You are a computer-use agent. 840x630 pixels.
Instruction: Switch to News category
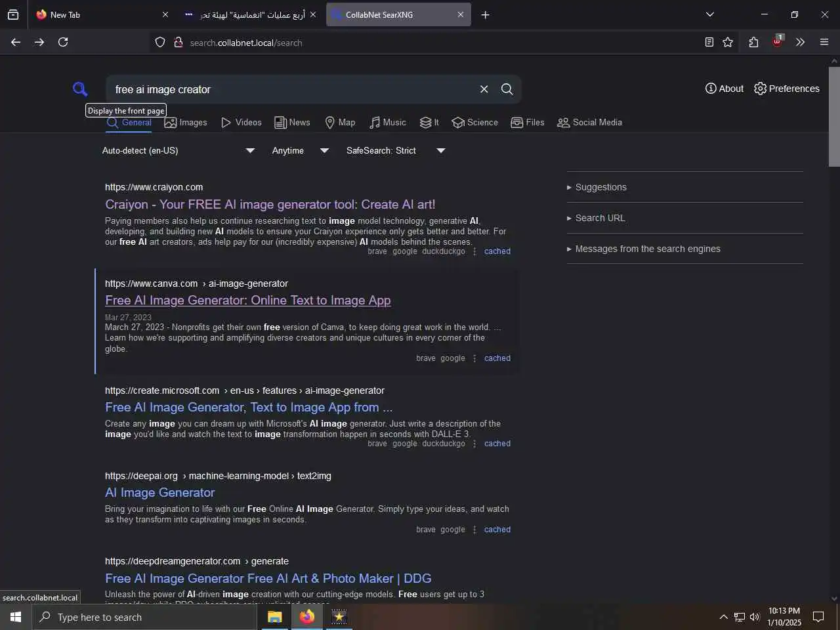click(292, 122)
